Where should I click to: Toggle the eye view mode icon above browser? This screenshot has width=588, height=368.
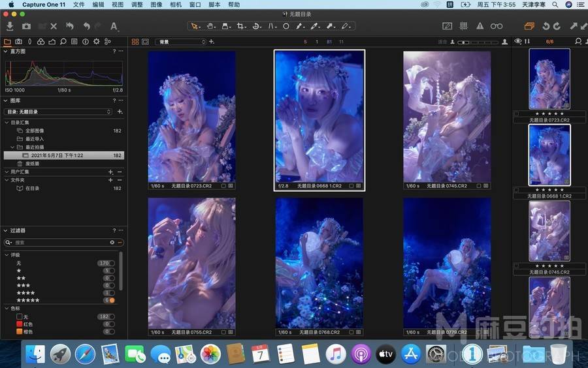(x=518, y=41)
